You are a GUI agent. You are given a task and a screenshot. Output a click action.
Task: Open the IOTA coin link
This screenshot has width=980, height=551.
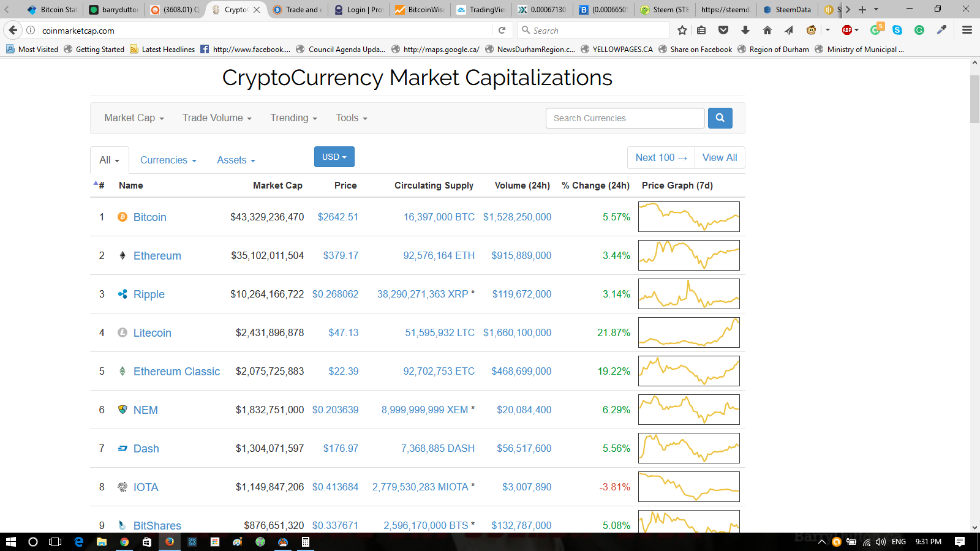click(146, 487)
